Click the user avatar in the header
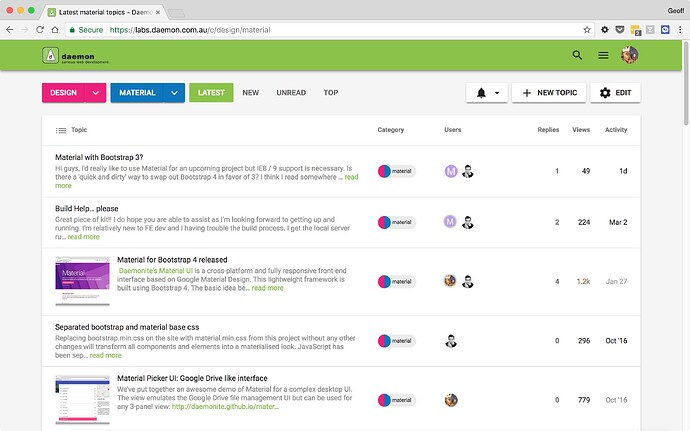This screenshot has width=690, height=431. point(629,56)
